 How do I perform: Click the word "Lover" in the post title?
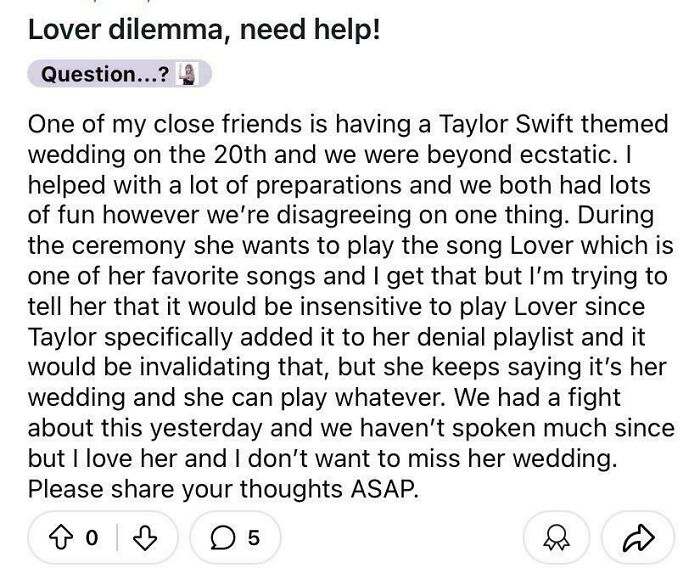coord(65,30)
